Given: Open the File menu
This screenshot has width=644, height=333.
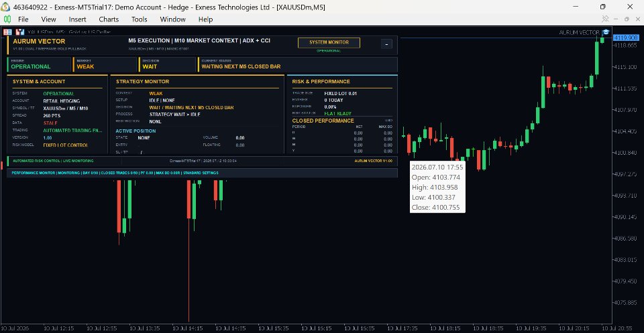Looking at the screenshot, I should pyautogui.click(x=23, y=19).
